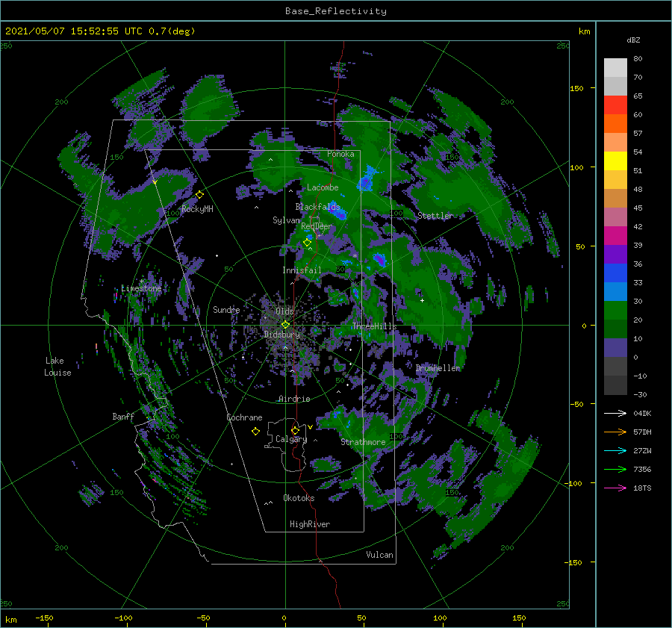Select the 20 dBZ dark green swatch
This screenshot has width=672, height=628.
[615, 329]
